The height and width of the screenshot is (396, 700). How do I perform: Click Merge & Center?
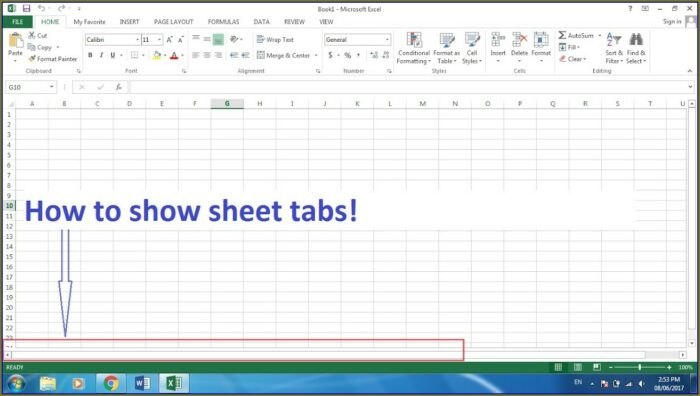pyautogui.click(x=283, y=55)
